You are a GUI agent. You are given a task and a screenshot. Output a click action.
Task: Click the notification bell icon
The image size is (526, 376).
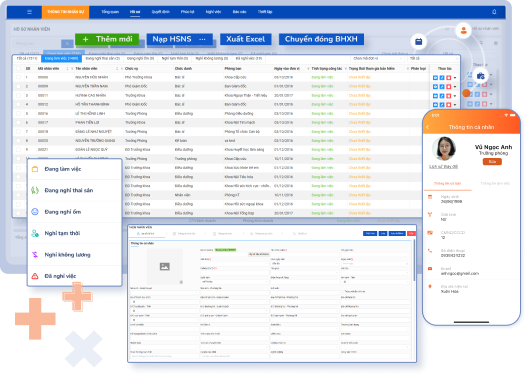tap(494, 12)
